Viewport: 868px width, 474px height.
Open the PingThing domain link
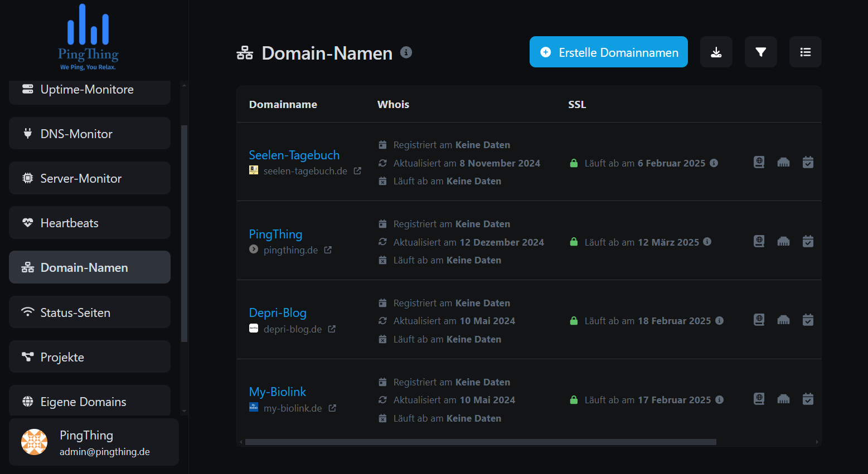pos(275,234)
